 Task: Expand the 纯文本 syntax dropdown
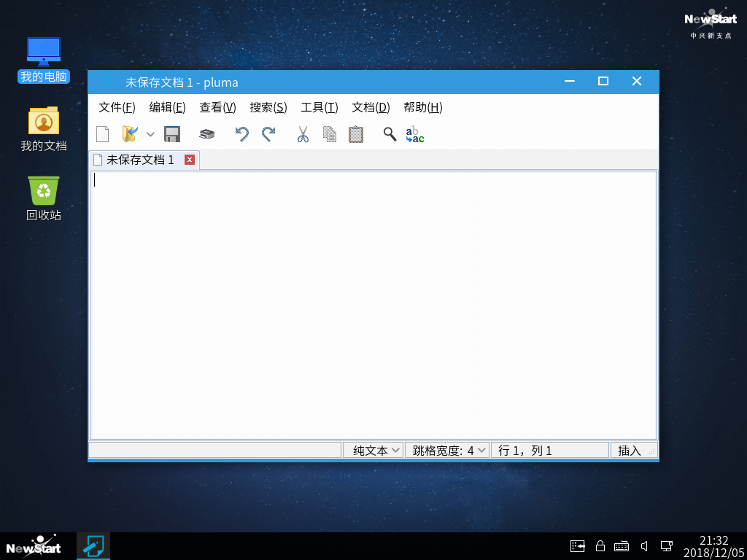tap(373, 450)
